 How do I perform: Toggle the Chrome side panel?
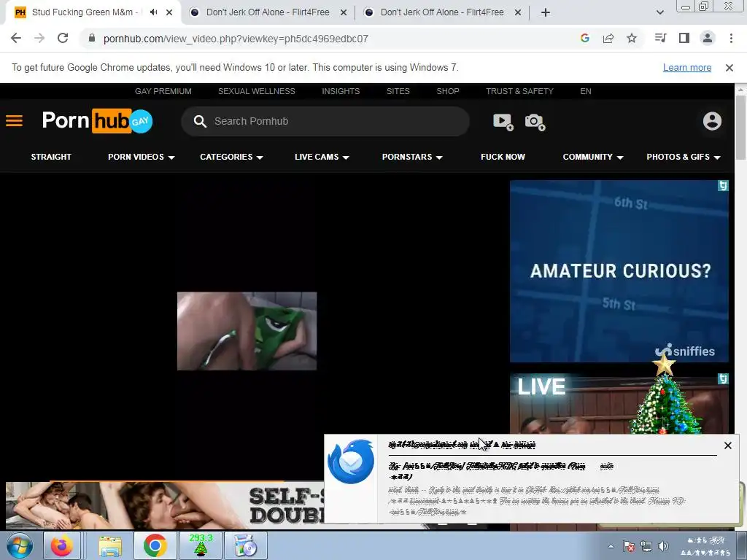click(x=684, y=38)
